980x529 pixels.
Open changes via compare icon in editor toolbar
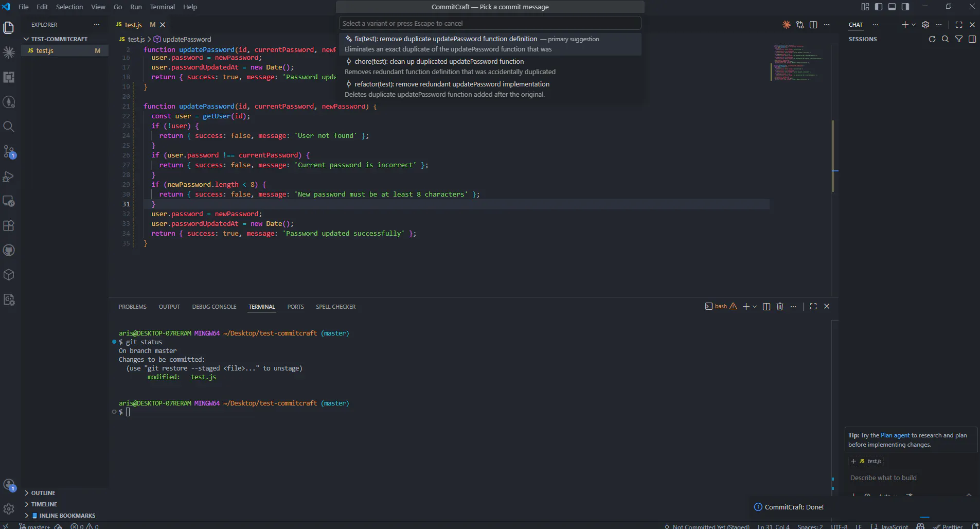point(800,25)
